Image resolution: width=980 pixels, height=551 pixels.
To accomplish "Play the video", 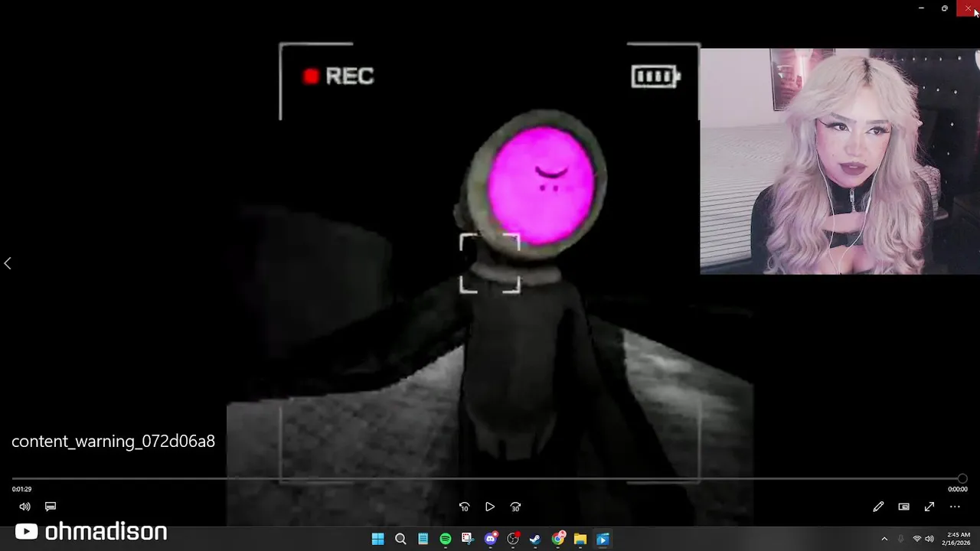I will pos(490,507).
